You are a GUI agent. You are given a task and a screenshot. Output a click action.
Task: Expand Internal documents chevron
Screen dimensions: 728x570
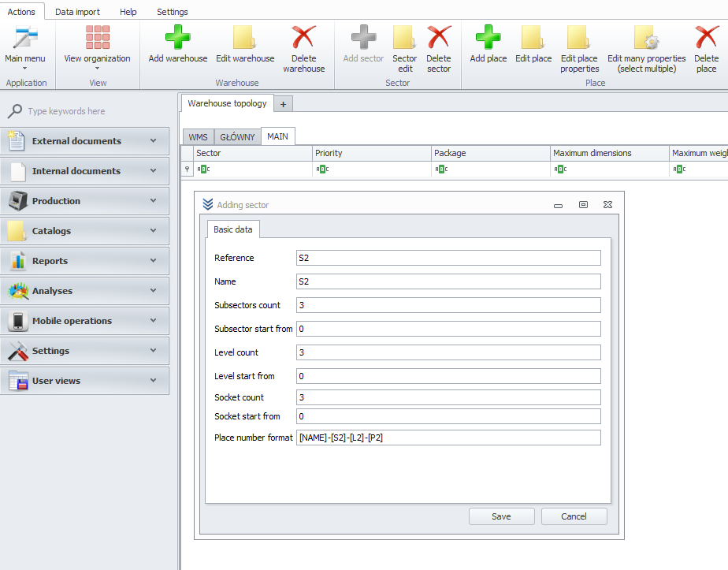tap(153, 171)
